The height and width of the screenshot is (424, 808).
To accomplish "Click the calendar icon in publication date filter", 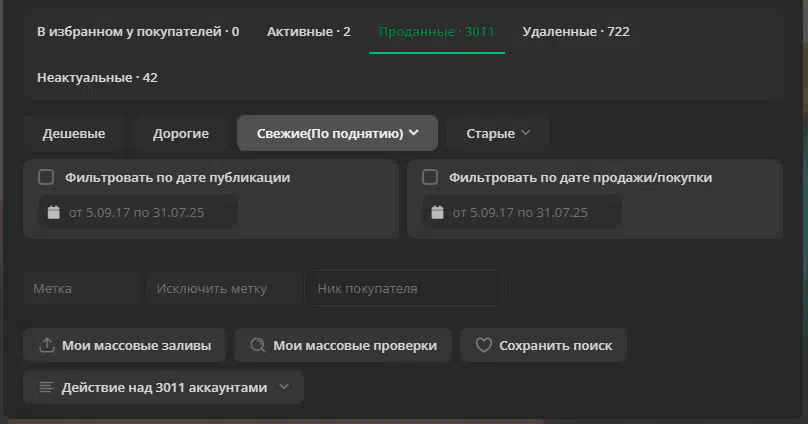I will click(54, 212).
